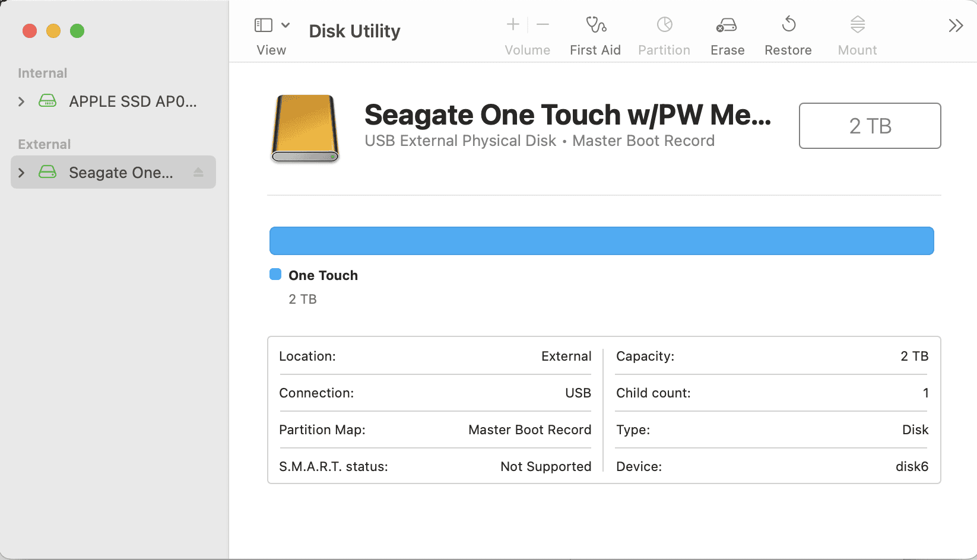Highlight the APPLE SSD internal drive
Image resolution: width=977 pixels, height=560 pixels.
pos(132,101)
